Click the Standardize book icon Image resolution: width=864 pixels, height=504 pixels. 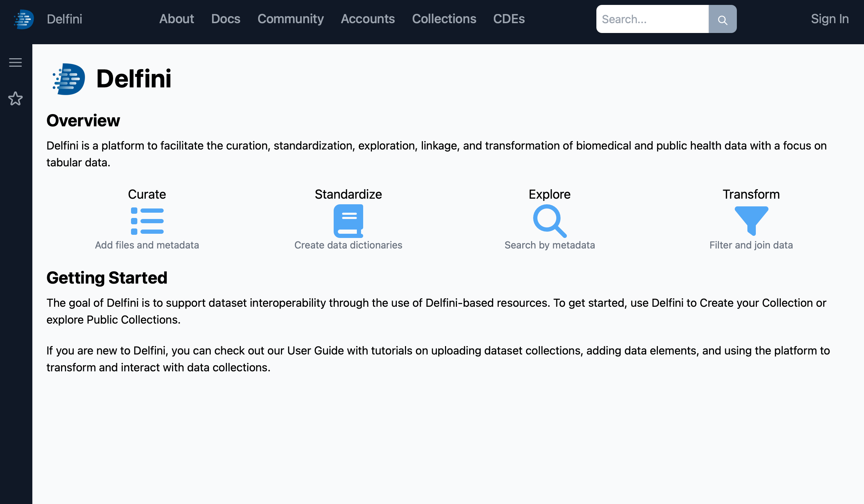(348, 221)
